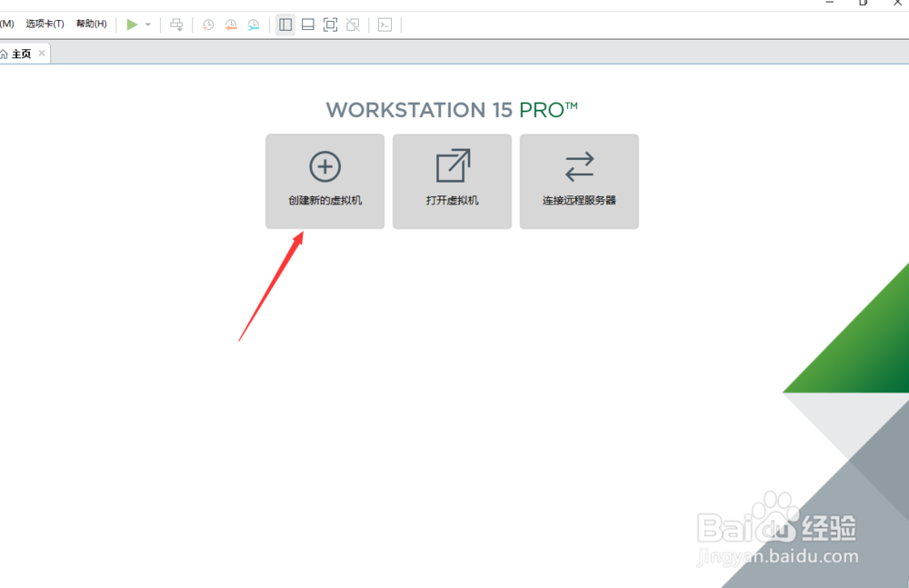Open the partially visible (M) menu
909x588 pixels.
pos(7,24)
